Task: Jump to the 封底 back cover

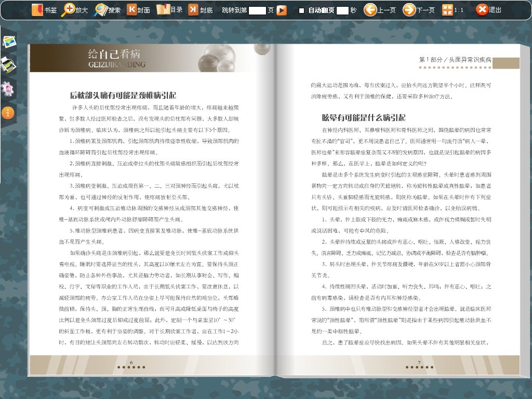Action: [200, 10]
